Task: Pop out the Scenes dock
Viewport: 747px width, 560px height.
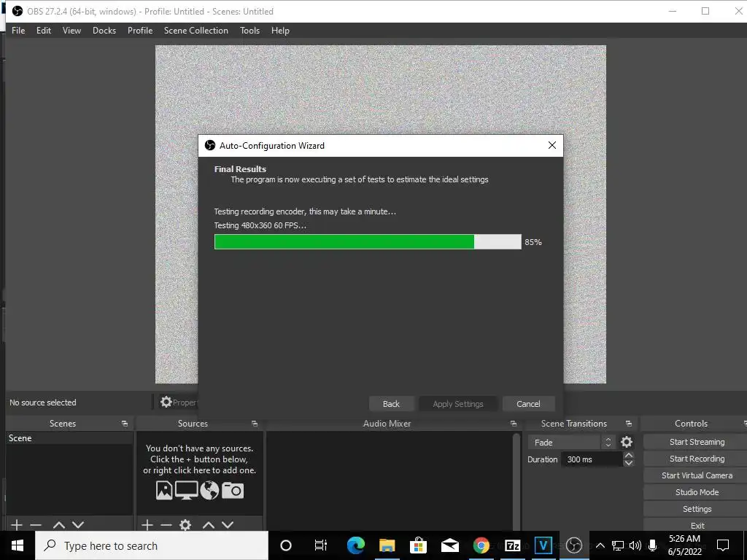Action: click(x=124, y=424)
